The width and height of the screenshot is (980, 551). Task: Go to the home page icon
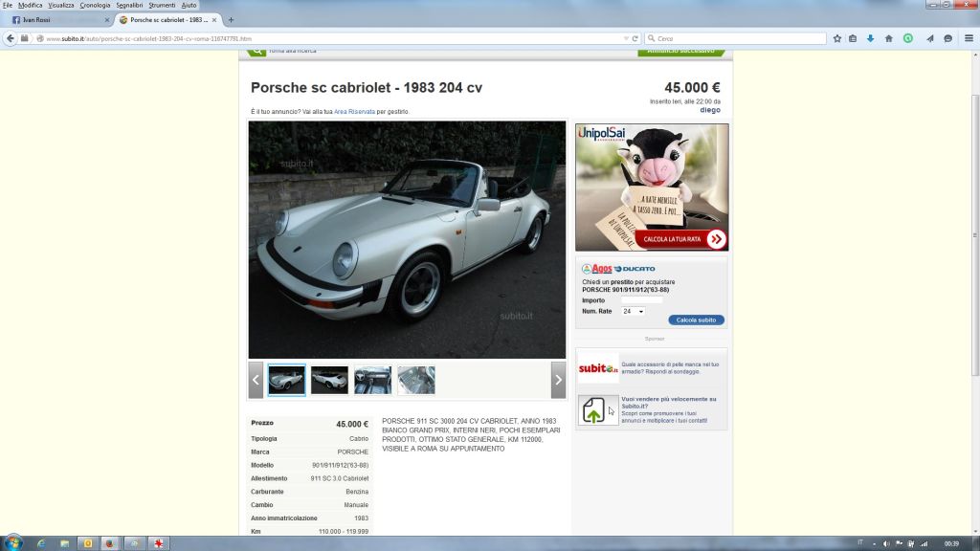click(888, 38)
